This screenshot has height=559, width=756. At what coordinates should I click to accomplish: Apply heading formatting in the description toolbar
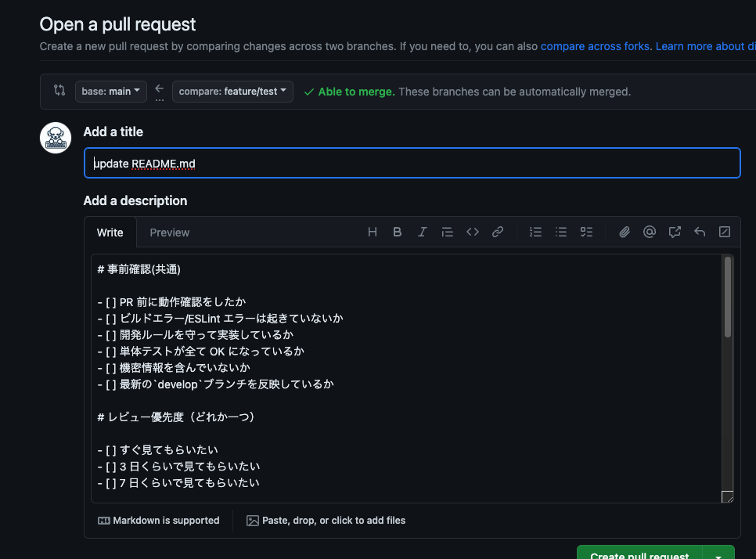(x=372, y=232)
